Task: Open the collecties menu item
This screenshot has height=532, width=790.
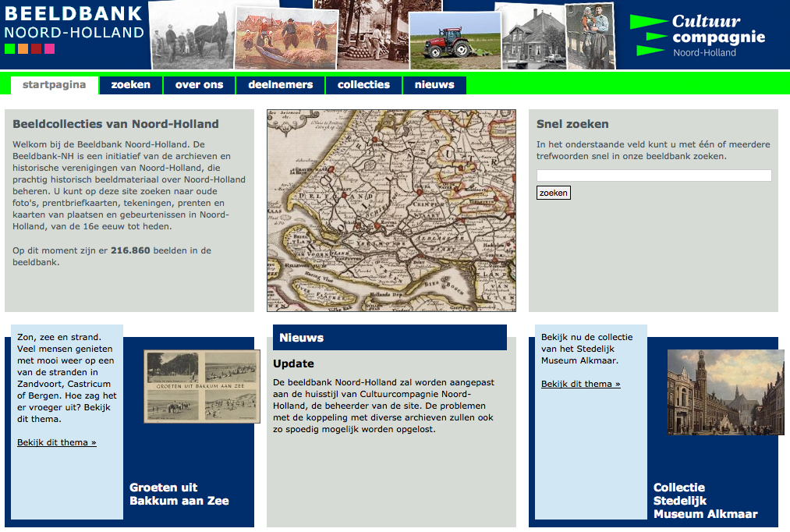Action: (363, 84)
